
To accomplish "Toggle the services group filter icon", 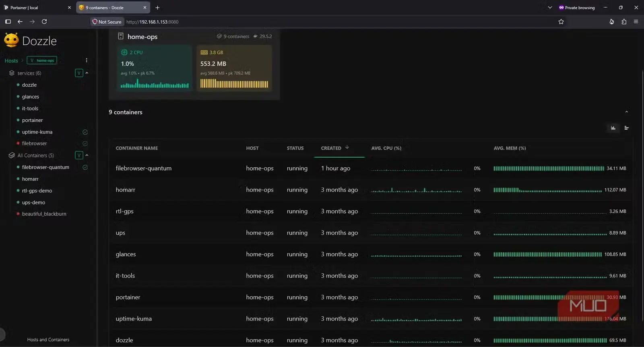I will point(79,73).
